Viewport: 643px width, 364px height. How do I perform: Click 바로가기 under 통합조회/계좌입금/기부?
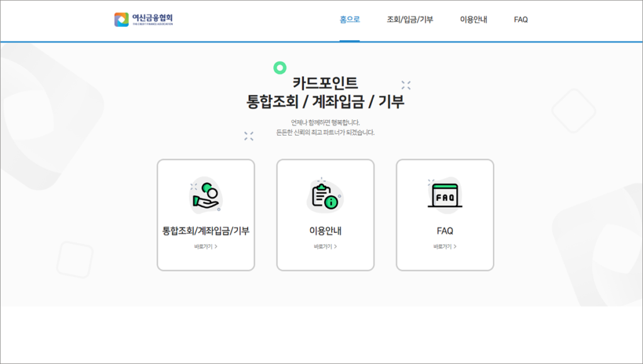[x=206, y=247]
